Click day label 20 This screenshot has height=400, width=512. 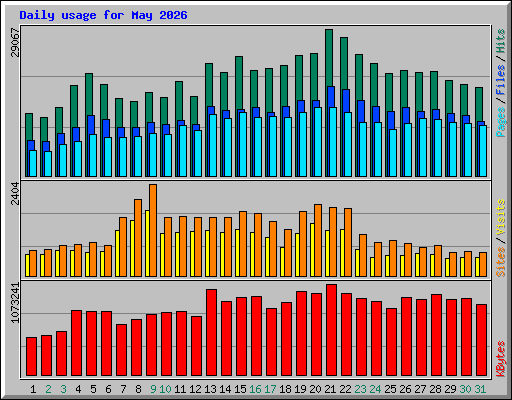click(315, 389)
